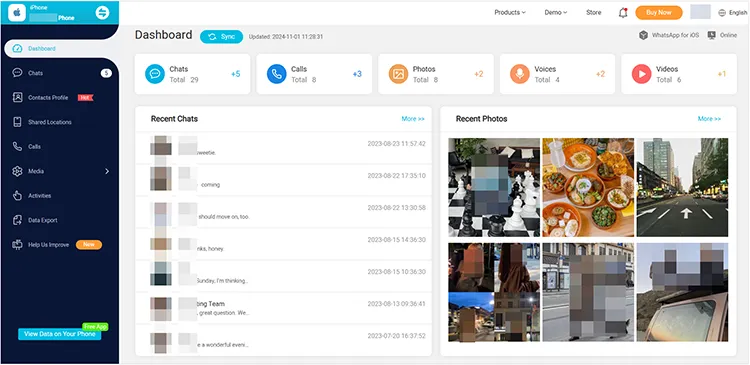Open the chess board photo thumbnail
This screenshot has height=365, width=750.
[494, 188]
